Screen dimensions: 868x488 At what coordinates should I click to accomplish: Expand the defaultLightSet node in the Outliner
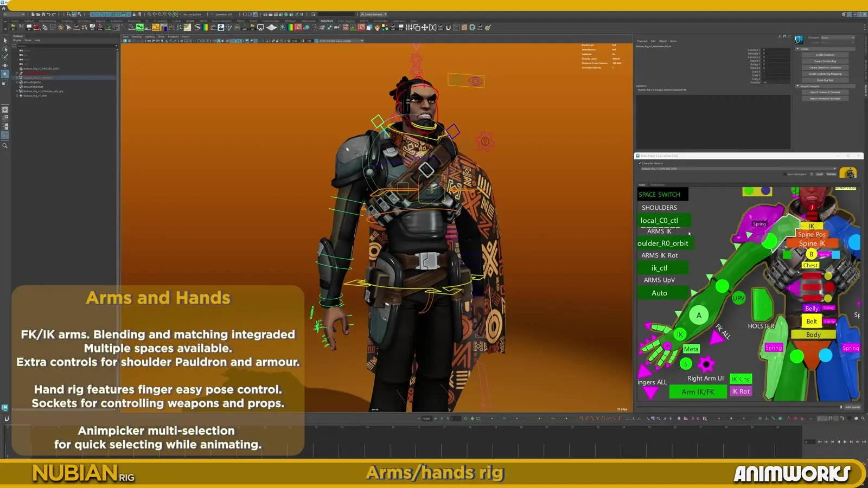[x=17, y=82]
